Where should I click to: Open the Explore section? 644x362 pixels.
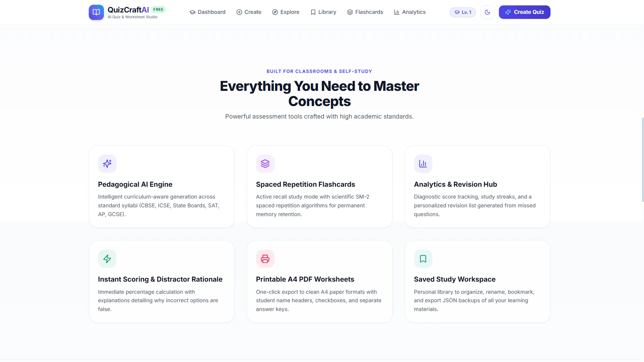[x=286, y=12]
